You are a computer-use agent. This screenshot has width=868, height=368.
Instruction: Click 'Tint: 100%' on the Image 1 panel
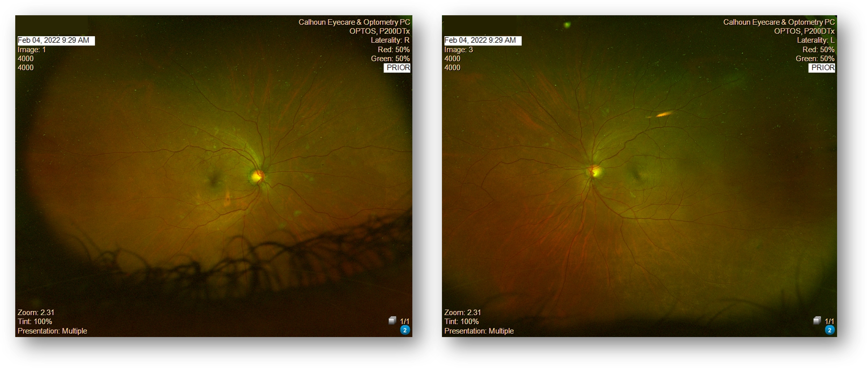(35, 321)
